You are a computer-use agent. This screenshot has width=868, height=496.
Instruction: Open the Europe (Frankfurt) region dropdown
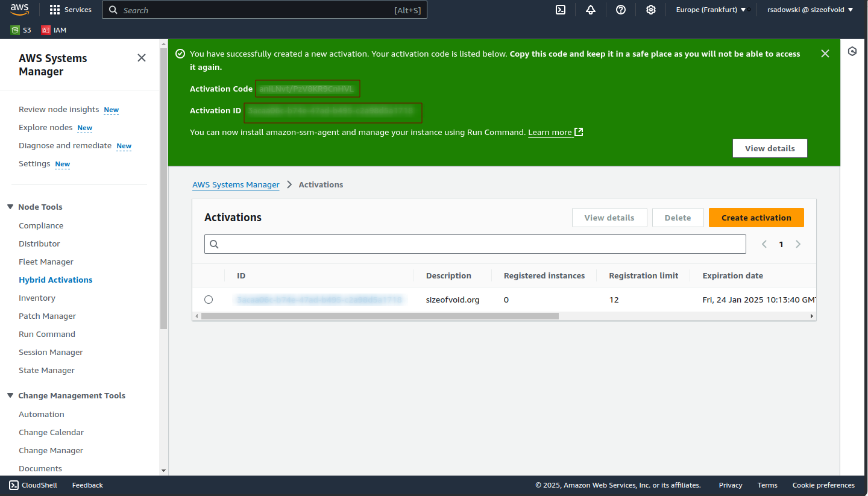click(711, 10)
